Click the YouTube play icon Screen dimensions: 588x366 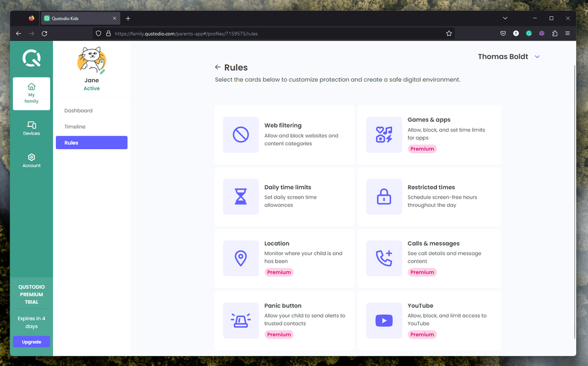384,320
